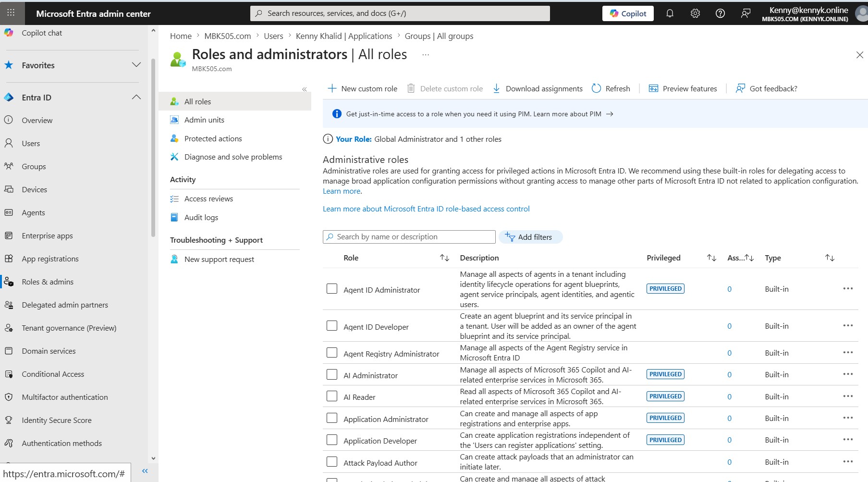The height and width of the screenshot is (482, 868).
Task: Open Multifactor authentication in sidebar
Action: click(65, 397)
